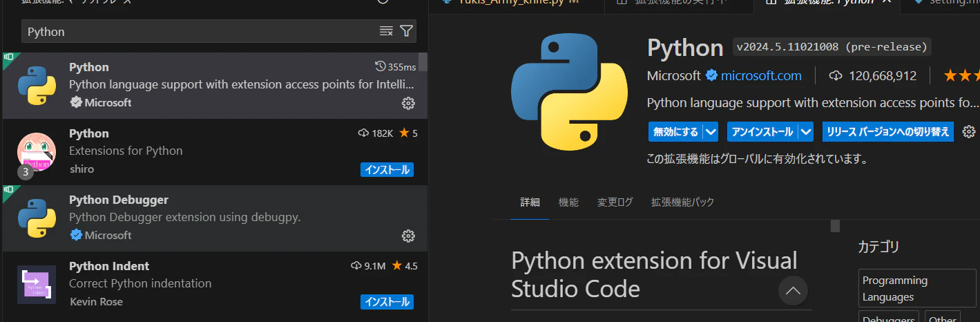Click the large Python logo in details pane
980x322 pixels.
570,93
